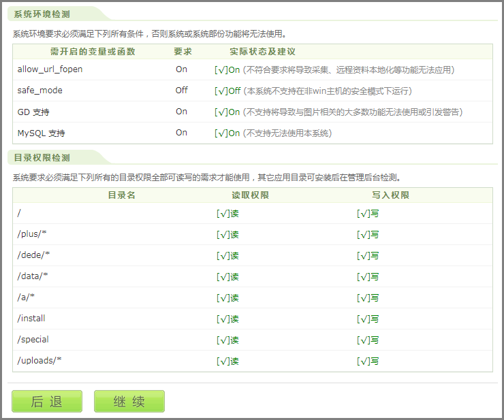The image size is (504, 420).
Task: Click the write permission mark for /install
Action: tap(368, 319)
